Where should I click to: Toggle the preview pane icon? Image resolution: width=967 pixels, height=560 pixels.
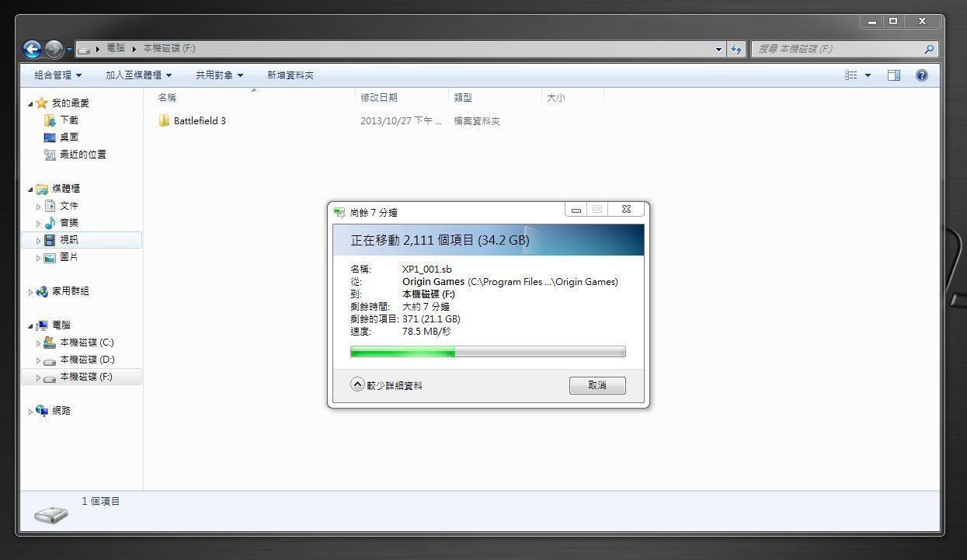894,75
